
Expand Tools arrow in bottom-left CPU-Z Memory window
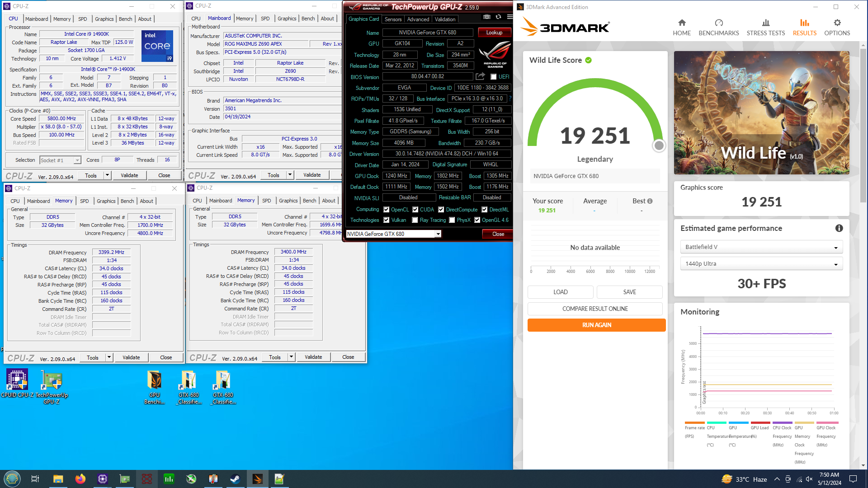[109, 357]
